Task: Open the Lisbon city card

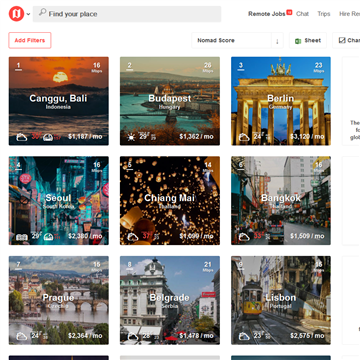Action: (x=281, y=300)
